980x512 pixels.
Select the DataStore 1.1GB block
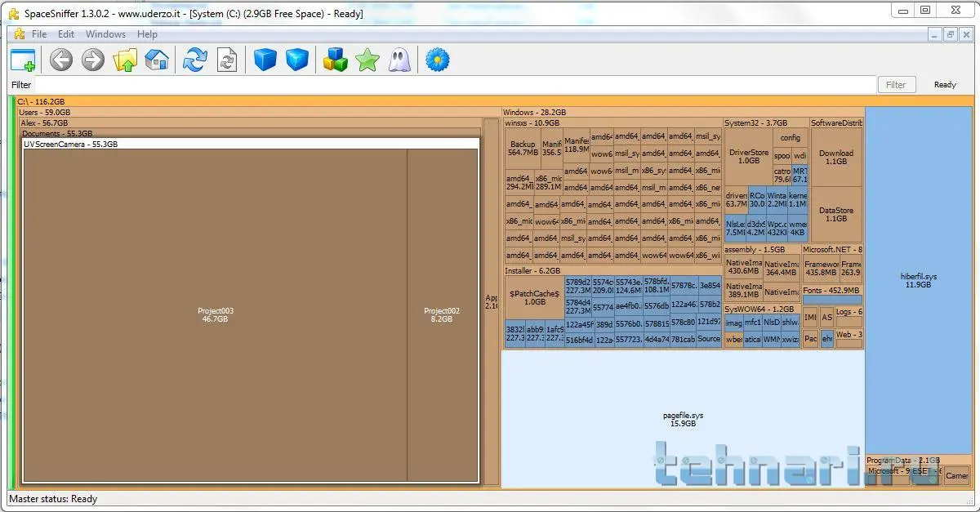click(x=836, y=215)
